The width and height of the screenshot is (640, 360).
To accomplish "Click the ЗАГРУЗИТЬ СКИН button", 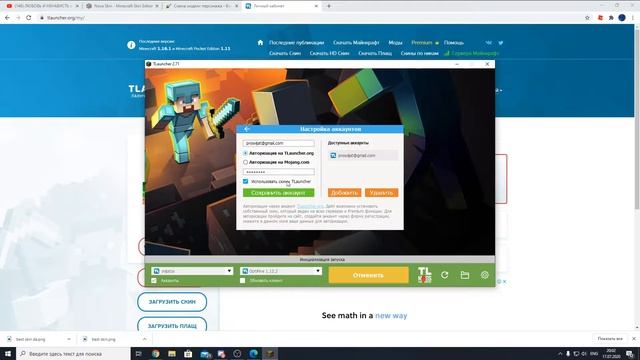I will click(172, 302).
